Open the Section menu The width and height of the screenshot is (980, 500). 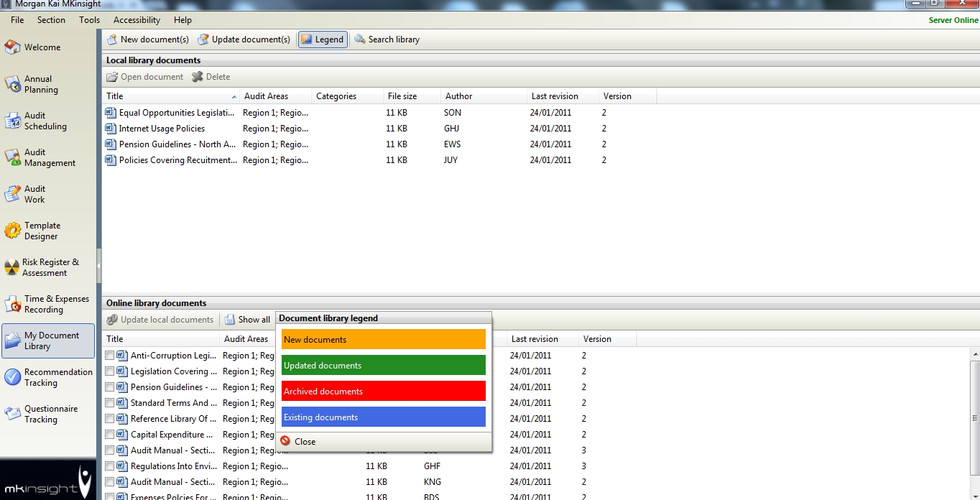pos(51,20)
